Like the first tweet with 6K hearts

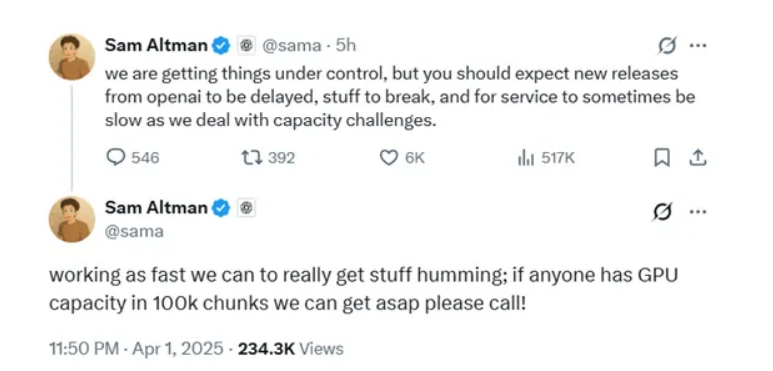click(x=388, y=158)
